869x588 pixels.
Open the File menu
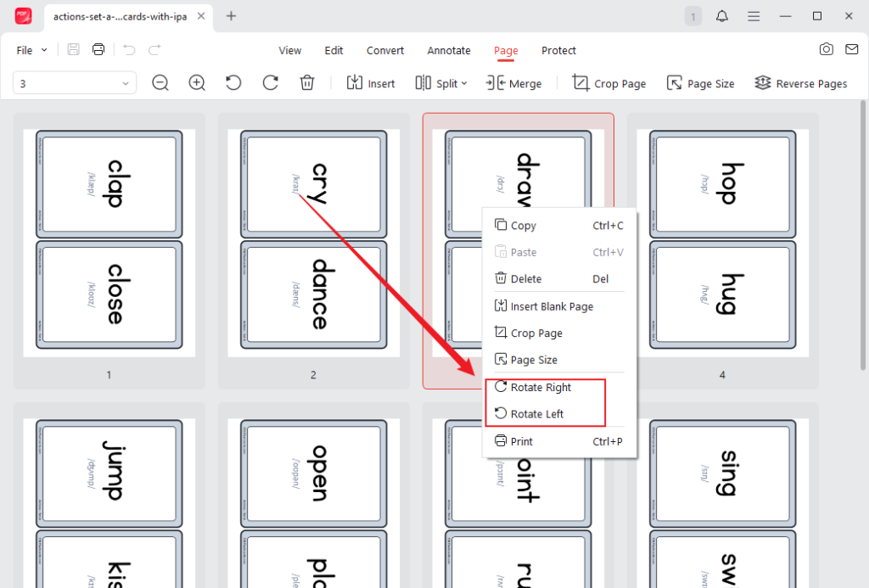pos(31,50)
